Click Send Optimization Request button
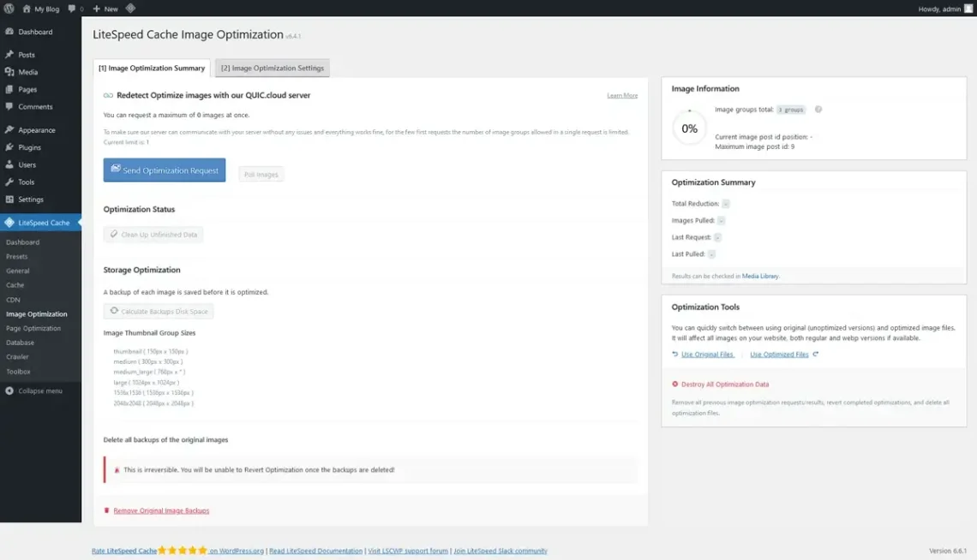 click(x=164, y=170)
